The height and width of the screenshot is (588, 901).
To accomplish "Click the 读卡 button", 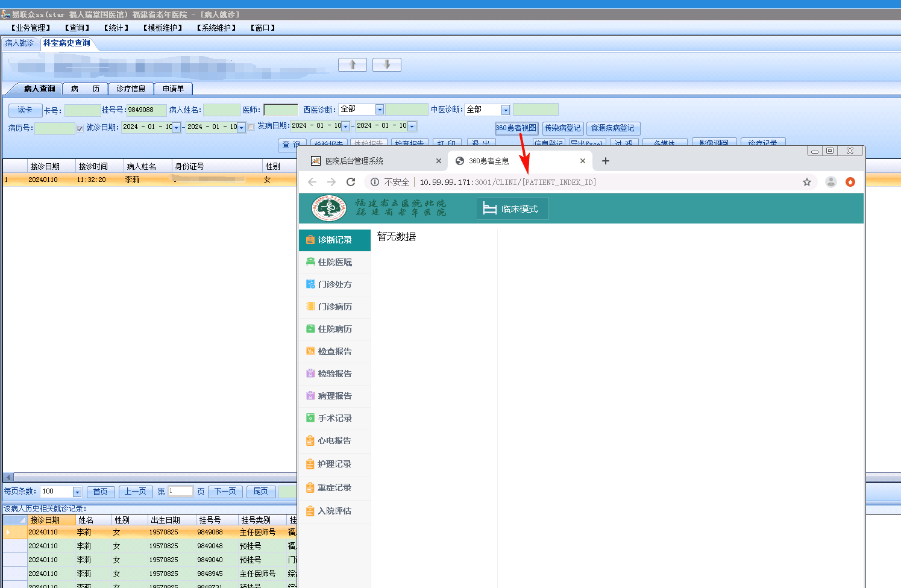I will point(25,110).
